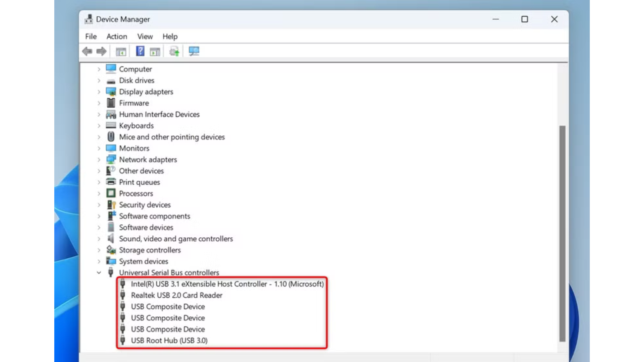
Task: Click the Update driver printer toolbar icon
Action: click(x=174, y=51)
